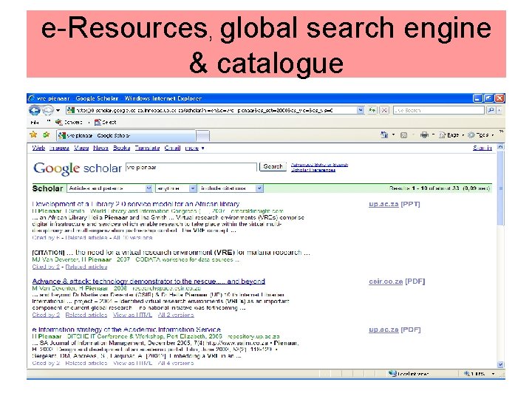Click the magnifier search icon beside Live Search
Image resolution: width=532 pixels, height=399 pixels.
491,110
